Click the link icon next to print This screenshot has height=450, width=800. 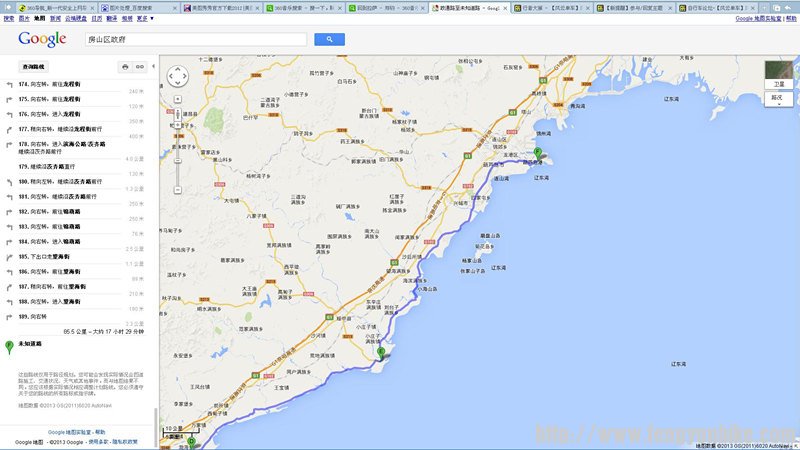point(141,67)
